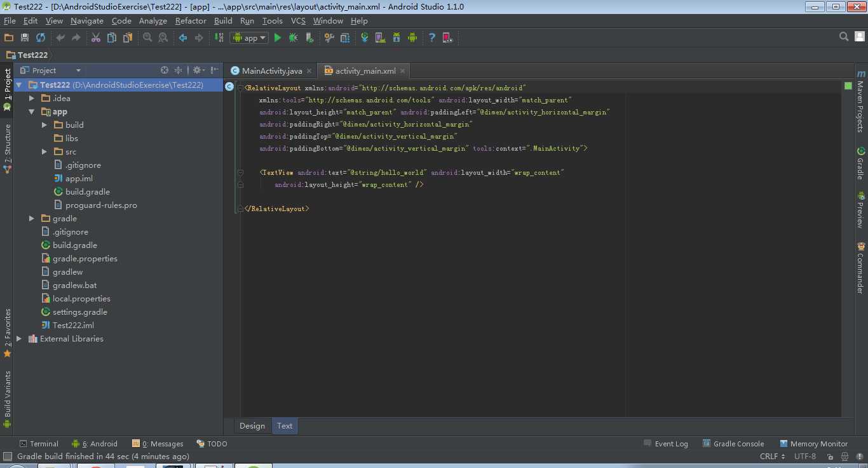Open Android Device Monitor icon
The image size is (868, 468).
pyautogui.click(x=412, y=38)
